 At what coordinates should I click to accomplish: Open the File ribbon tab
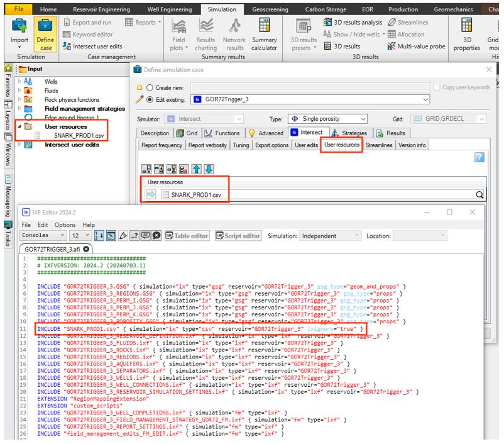coord(19,9)
